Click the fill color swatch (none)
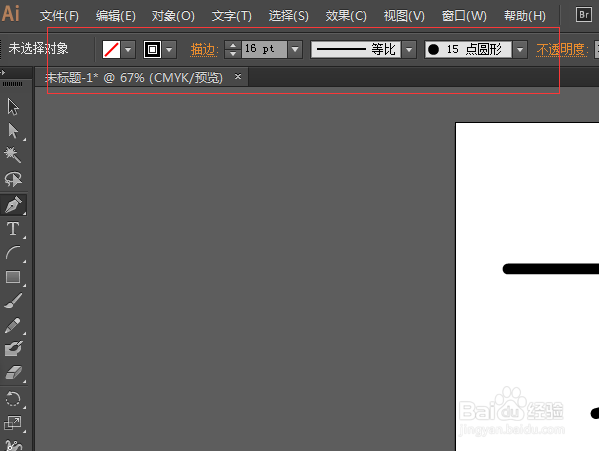The height and width of the screenshot is (451, 599). (111, 50)
